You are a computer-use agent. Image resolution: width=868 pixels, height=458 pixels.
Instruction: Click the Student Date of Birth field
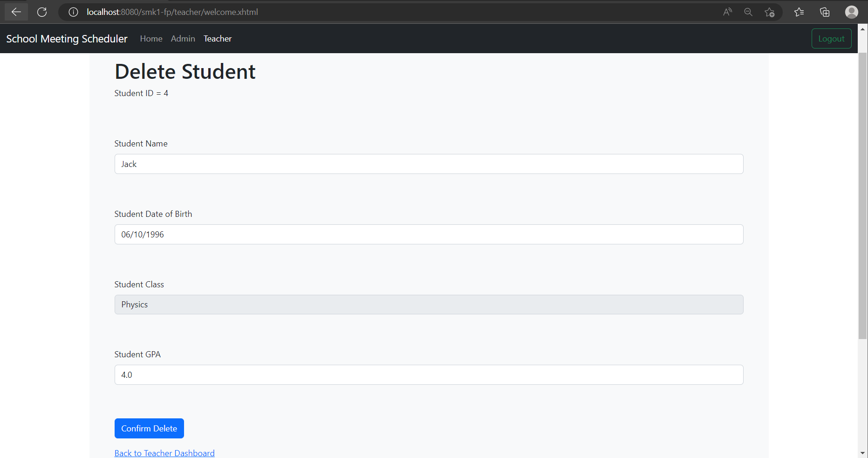pos(429,234)
